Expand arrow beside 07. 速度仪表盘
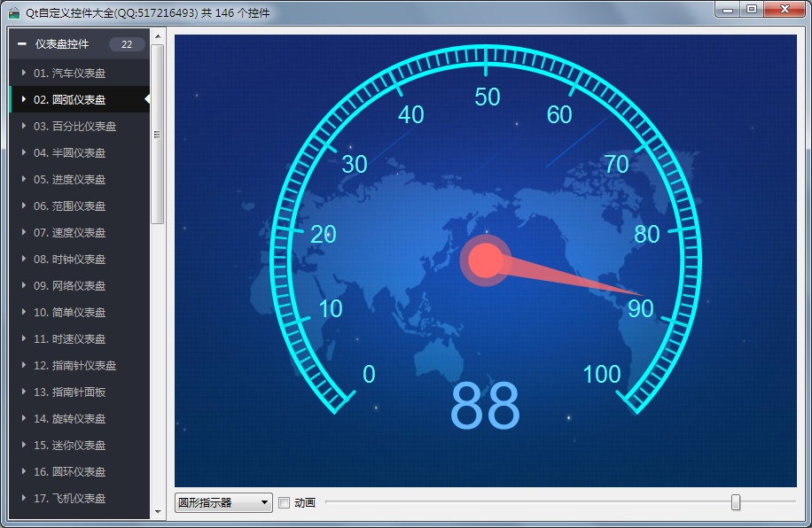This screenshot has width=812, height=528. [x=24, y=232]
